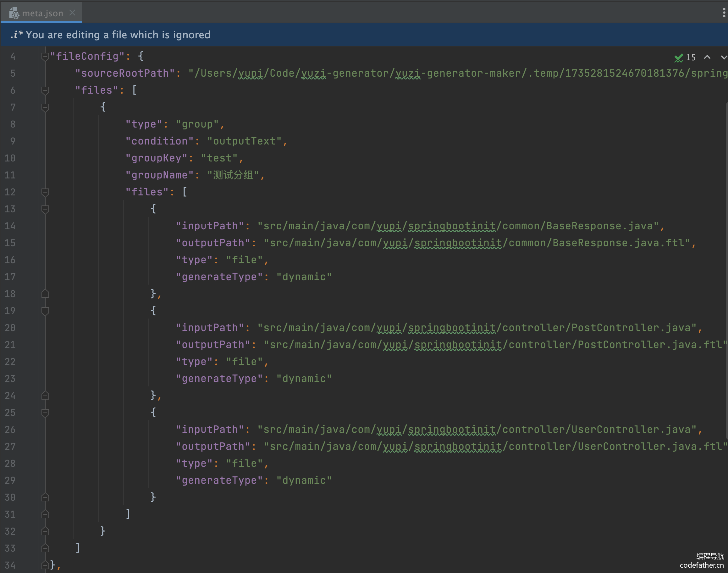Open the tab options kebab menu
Screen dimensions: 728x573
coord(724,13)
